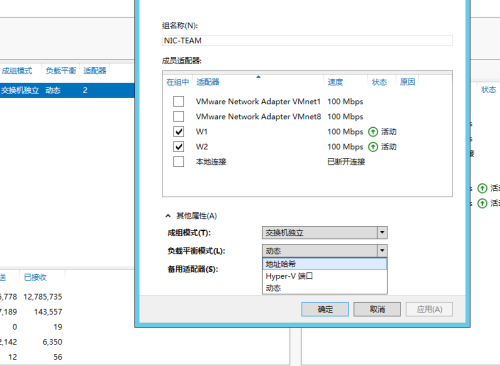
Task: Click the 负载平衡 column header in background window
Action: 61,71
